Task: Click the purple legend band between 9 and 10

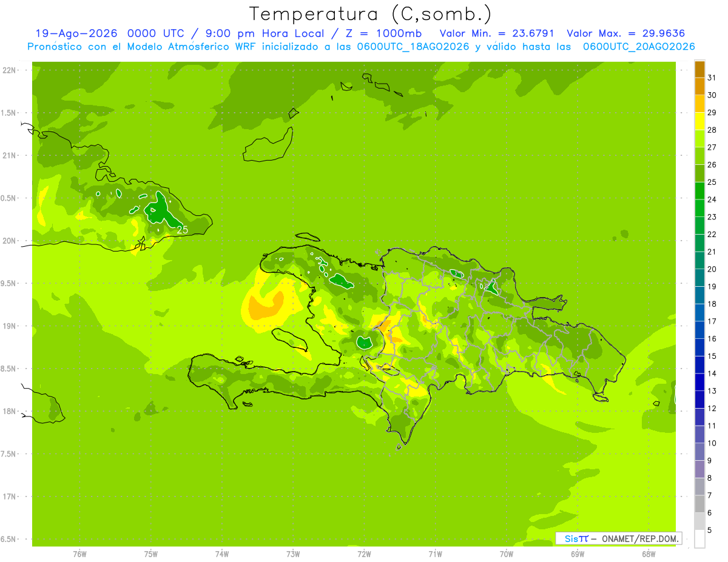Action: click(699, 452)
